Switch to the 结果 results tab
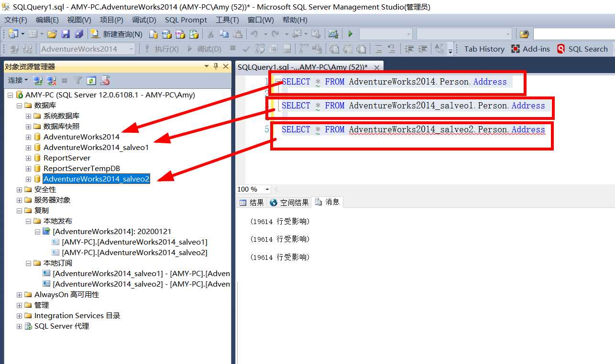Viewport: 615px width, 364px height. pos(252,203)
